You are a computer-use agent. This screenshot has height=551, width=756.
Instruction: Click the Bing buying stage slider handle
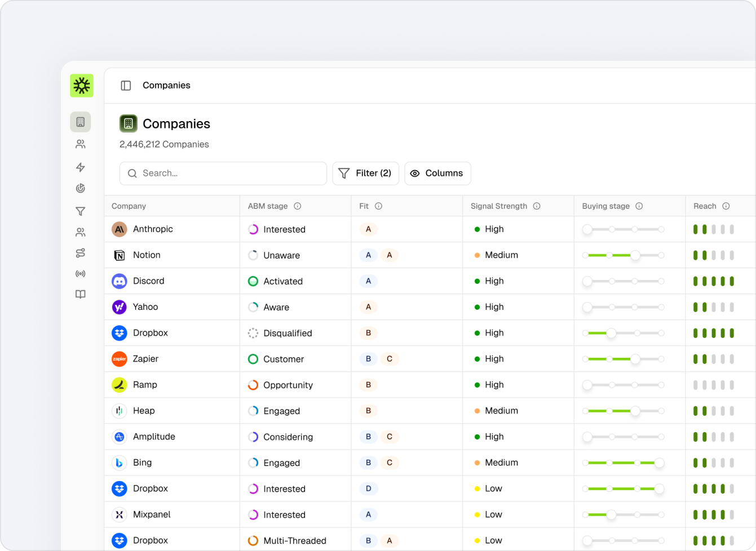tap(659, 463)
